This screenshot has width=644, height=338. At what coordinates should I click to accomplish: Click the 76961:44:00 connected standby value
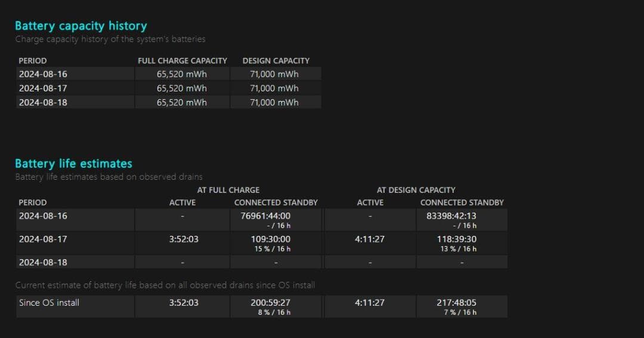click(x=262, y=216)
